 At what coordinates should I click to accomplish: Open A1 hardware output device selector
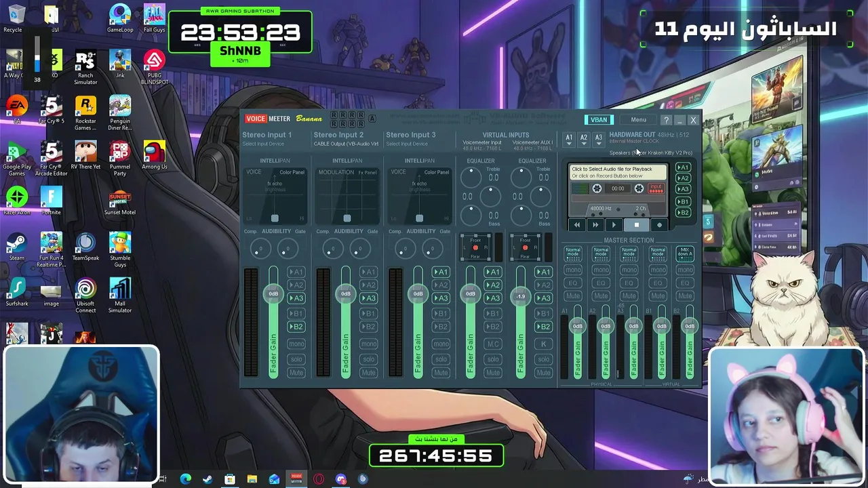tap(569, 140)
